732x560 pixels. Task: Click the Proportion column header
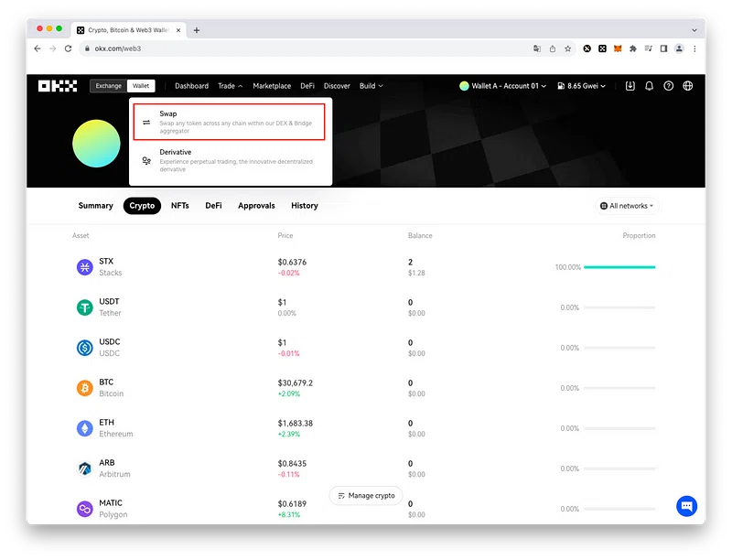pos(639,236)
